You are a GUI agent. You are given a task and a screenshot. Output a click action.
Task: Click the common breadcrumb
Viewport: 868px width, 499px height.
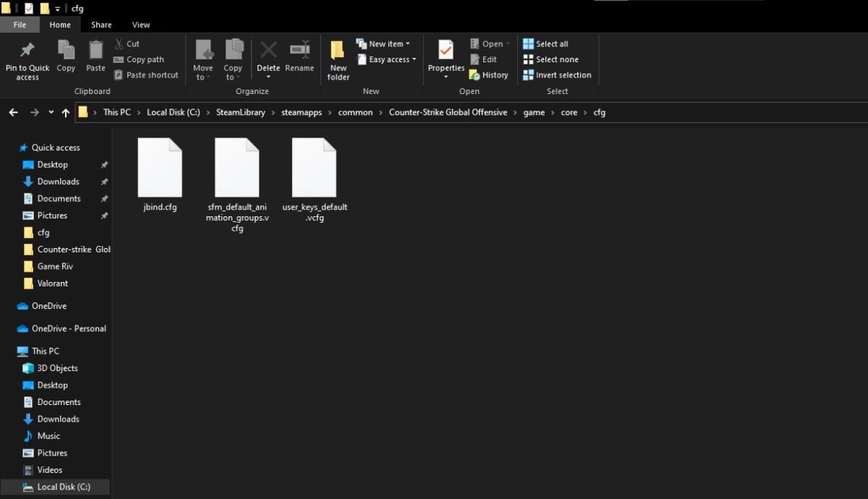pos(355,112)
